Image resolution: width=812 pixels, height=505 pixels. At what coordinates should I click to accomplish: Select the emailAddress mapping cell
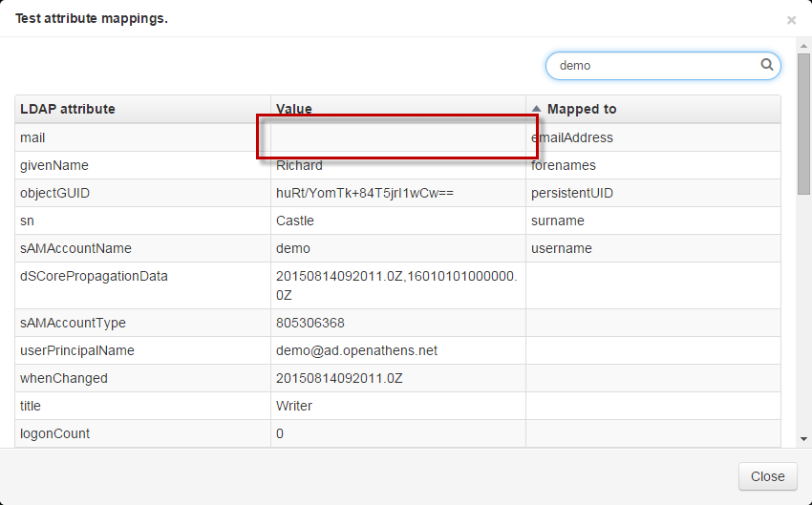572,137
